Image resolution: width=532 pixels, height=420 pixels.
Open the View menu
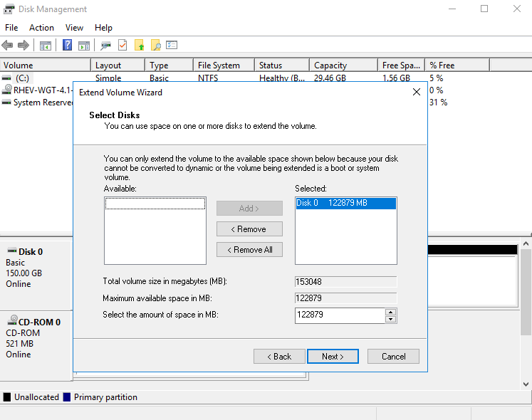click(74, 28)
